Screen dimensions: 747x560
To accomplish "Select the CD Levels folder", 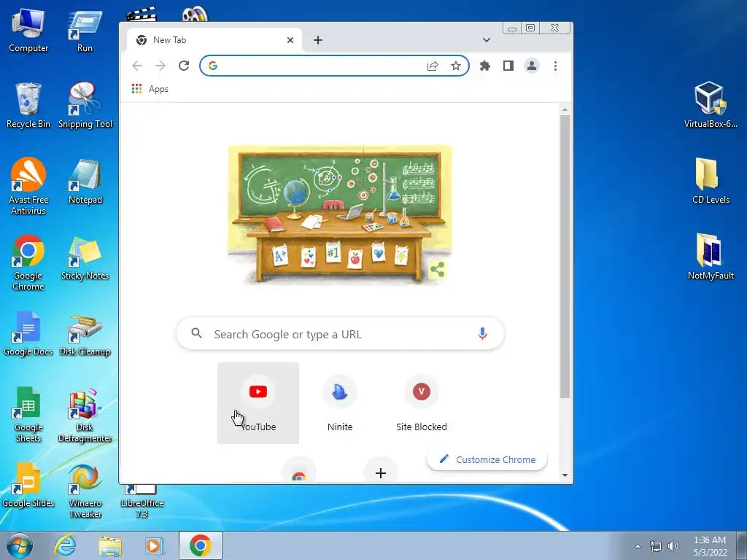I will pos(711,181).
